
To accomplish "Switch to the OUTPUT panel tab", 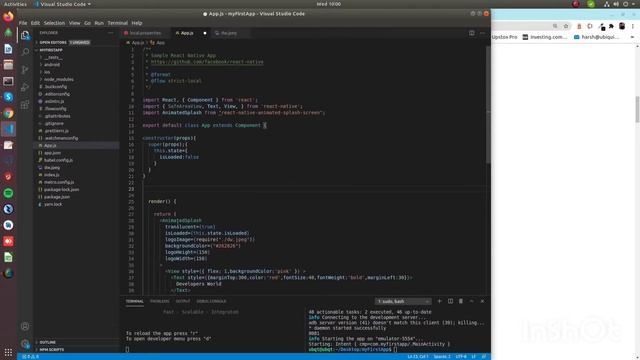I will click(183, 301).
